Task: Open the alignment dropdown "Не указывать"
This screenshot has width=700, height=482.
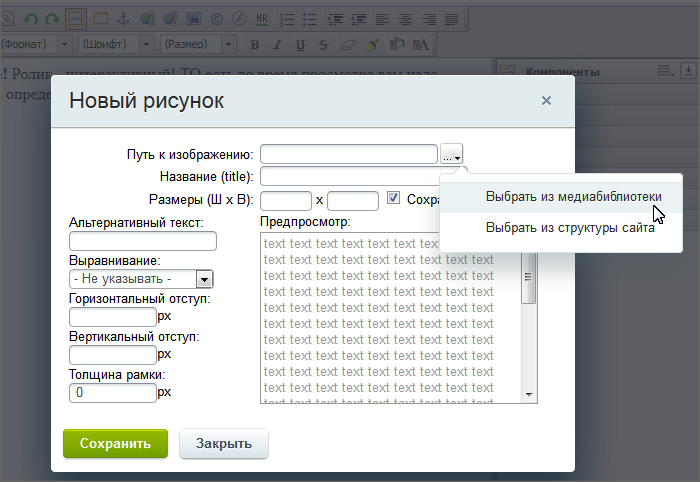Action: (x=141, y=279)
